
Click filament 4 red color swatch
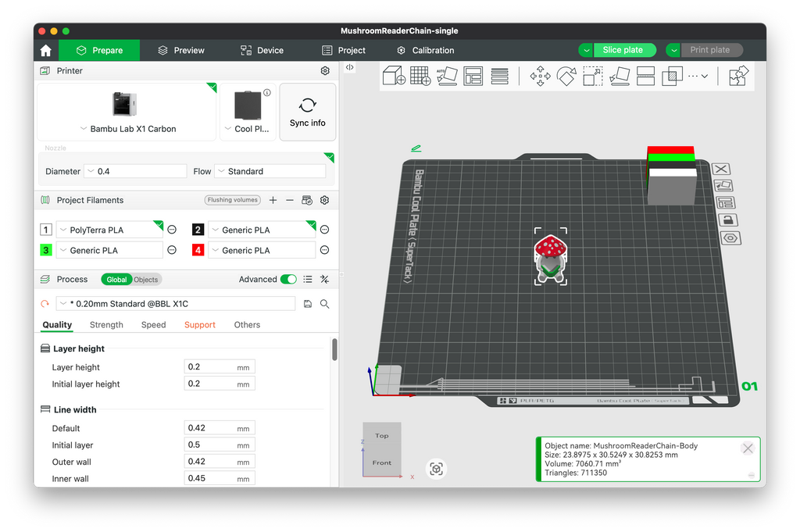click(x=198, y=250)
